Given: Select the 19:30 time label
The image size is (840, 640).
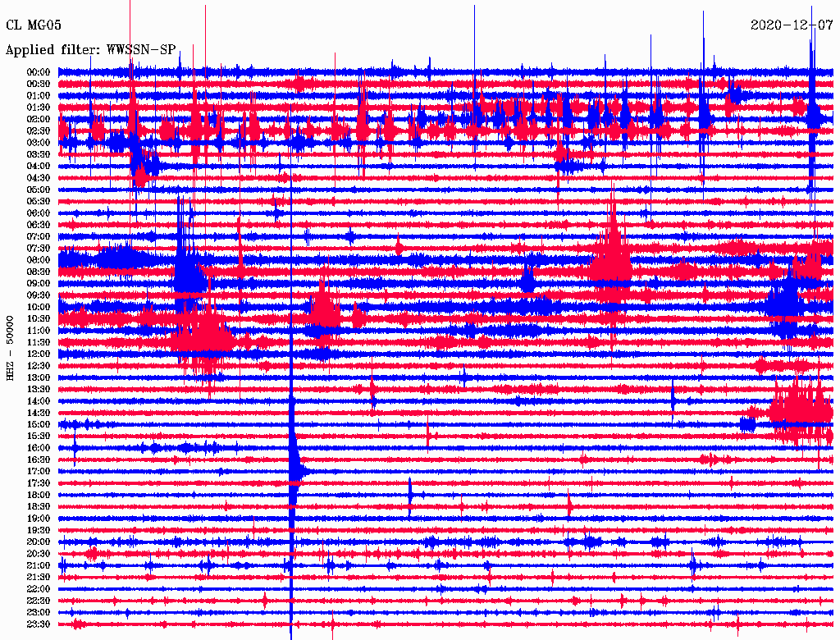Looking at the screenshot, I should pos(38,530).
